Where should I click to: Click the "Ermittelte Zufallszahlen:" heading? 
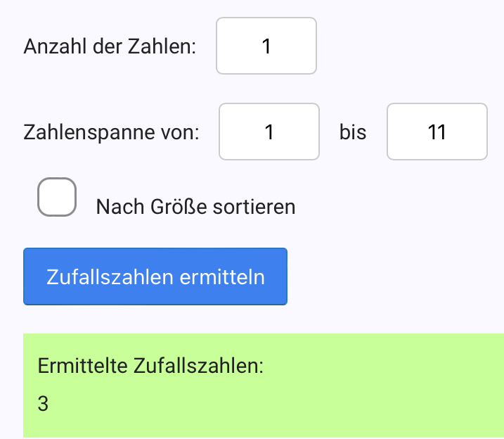point(150,366)
